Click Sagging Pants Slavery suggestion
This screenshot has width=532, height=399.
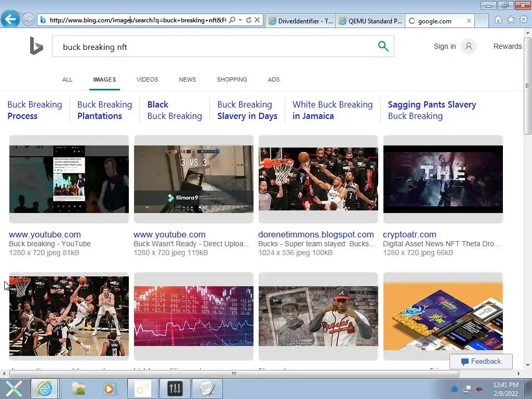432,110
